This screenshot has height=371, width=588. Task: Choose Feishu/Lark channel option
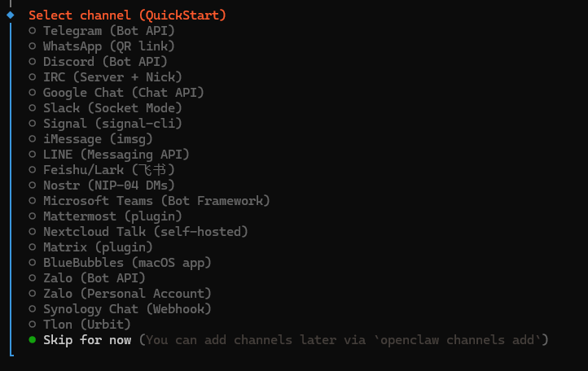click(109, 170)
